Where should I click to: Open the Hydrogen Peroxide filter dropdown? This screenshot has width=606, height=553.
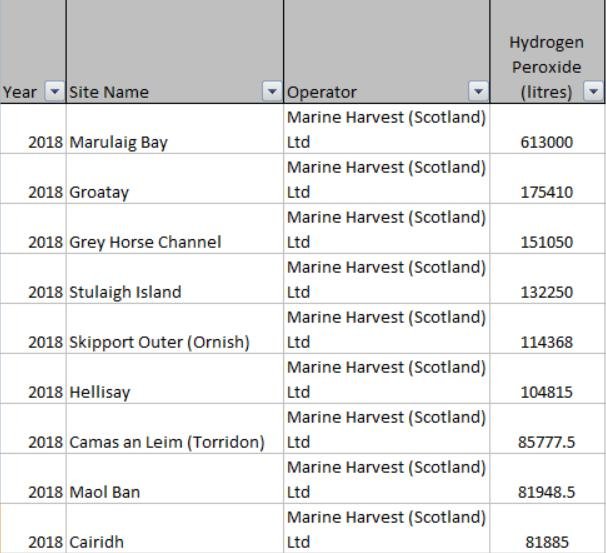(593, 92)
